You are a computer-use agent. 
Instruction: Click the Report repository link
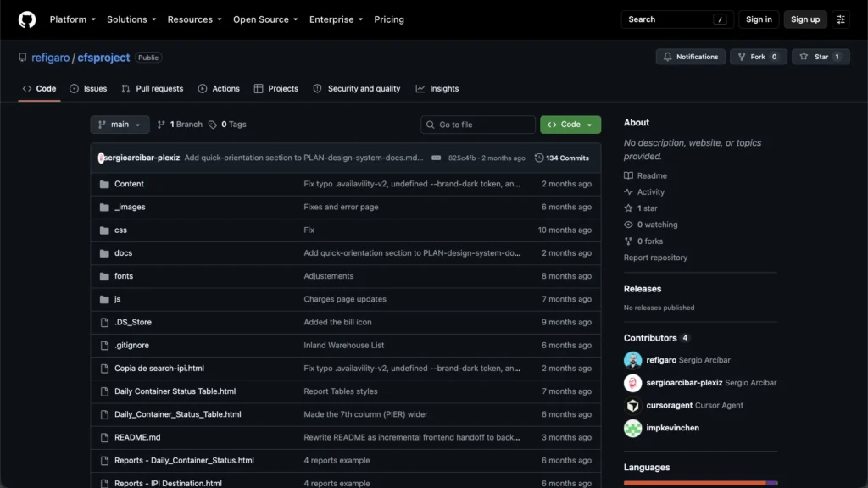pos(655,258)
